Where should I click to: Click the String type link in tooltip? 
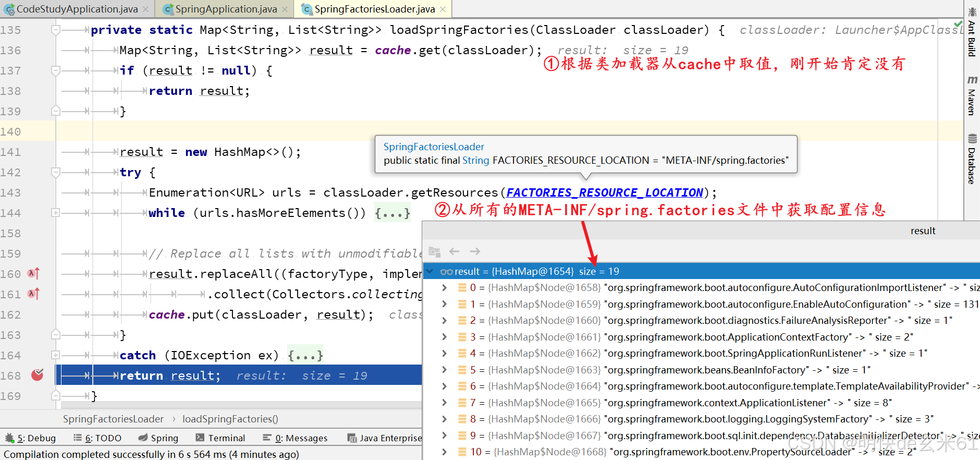click(476, 160)
